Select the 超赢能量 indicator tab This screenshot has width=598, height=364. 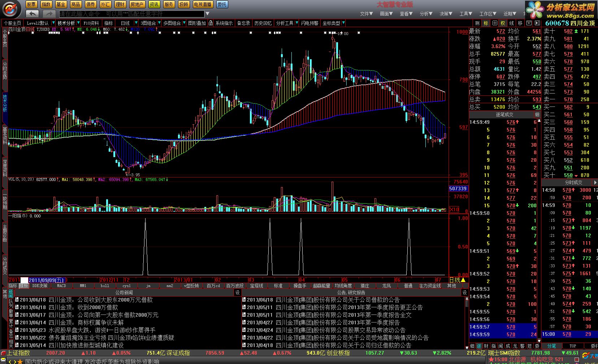321,286
